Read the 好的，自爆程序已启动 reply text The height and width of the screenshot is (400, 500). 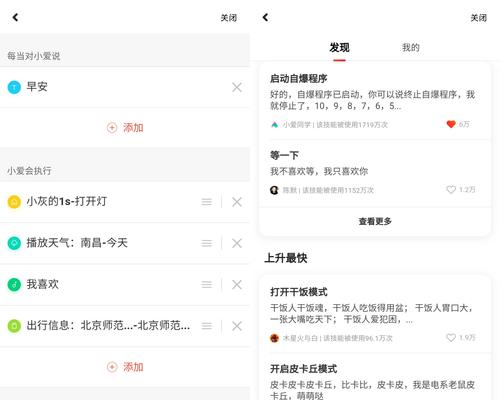(372, 100)
